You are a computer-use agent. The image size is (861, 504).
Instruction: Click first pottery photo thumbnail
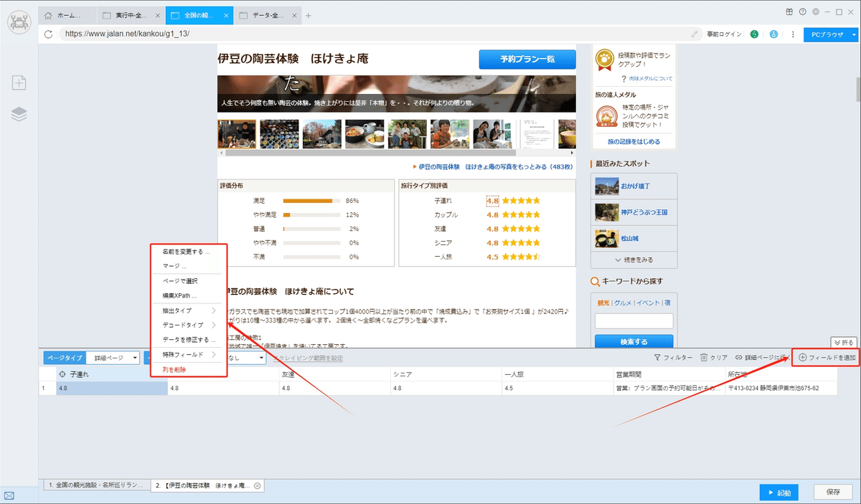pyautogui.click(x=237, y=133)
